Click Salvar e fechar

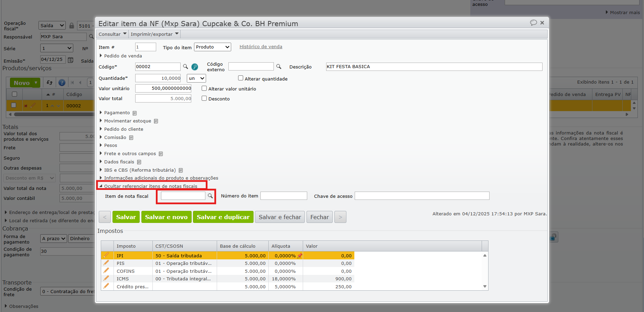tap(280, 217)
